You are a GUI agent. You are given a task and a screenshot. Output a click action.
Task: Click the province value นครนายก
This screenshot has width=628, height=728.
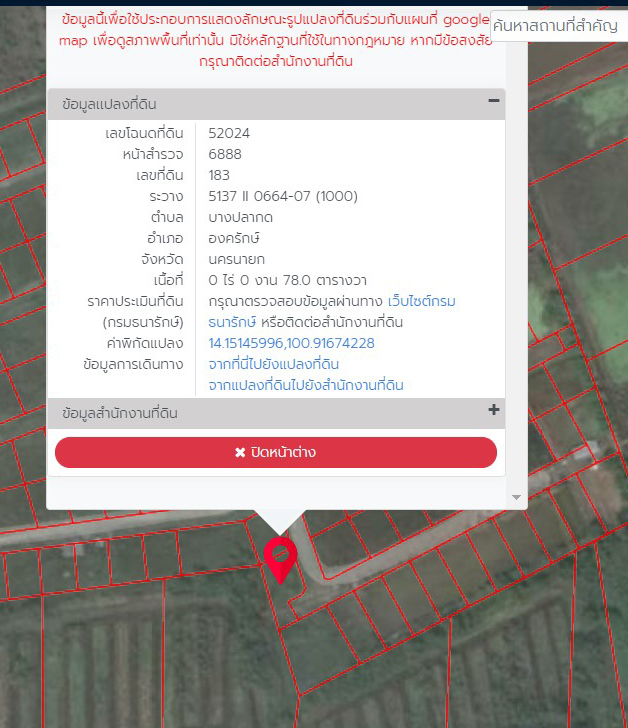coord(236,259)
